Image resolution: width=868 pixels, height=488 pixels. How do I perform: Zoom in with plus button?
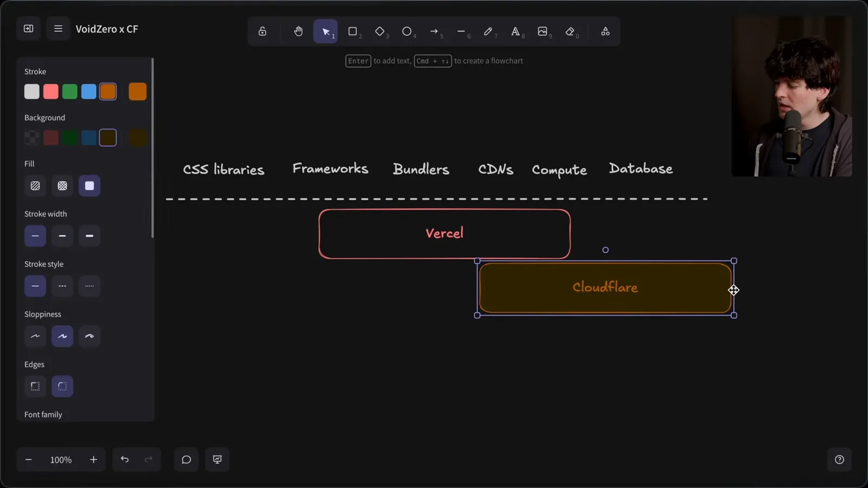click(93, 460)
